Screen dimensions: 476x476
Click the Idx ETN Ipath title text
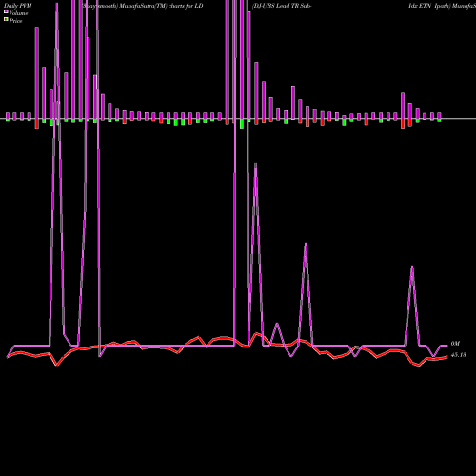[x=429, y=6]
